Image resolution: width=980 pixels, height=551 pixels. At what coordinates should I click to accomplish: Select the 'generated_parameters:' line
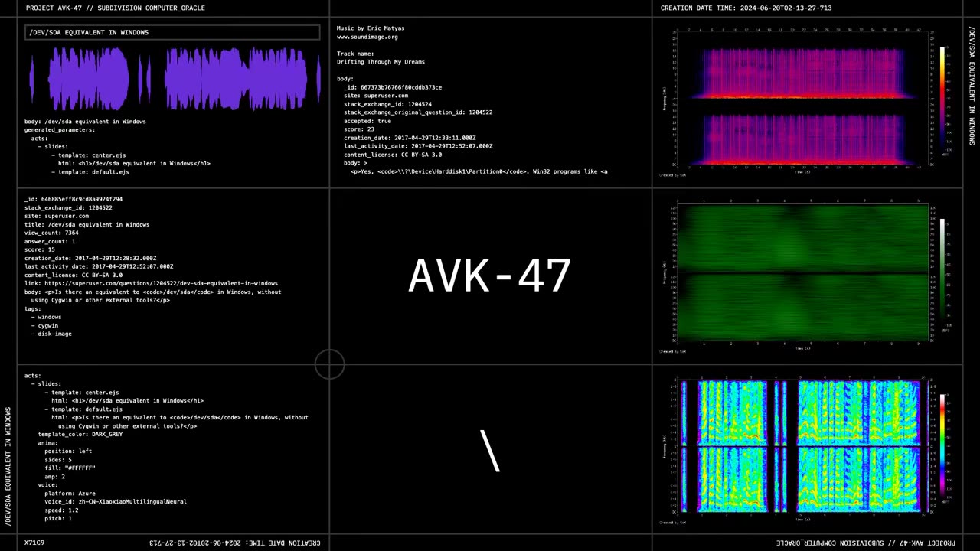60,129
